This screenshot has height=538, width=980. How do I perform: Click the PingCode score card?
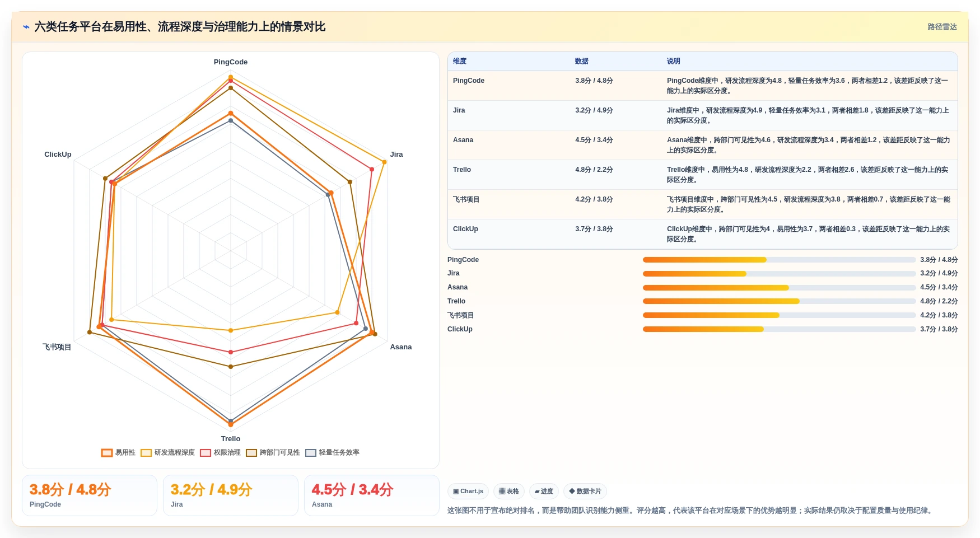point(90,495)
